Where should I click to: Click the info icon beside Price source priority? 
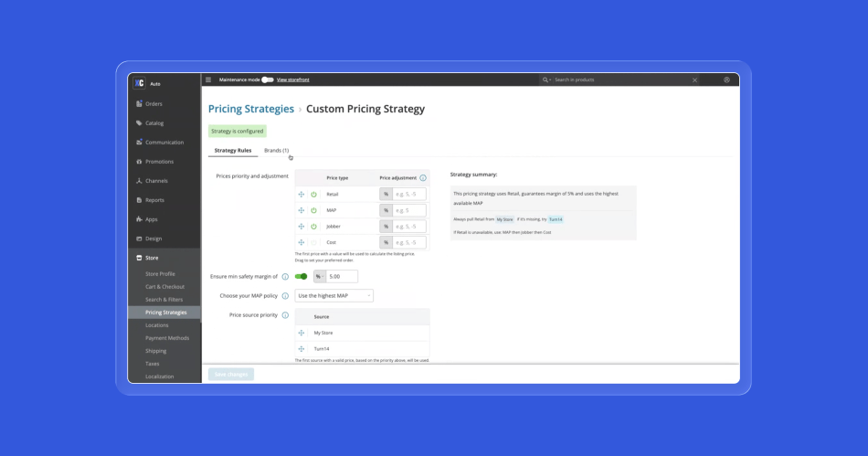click(285, 315)
